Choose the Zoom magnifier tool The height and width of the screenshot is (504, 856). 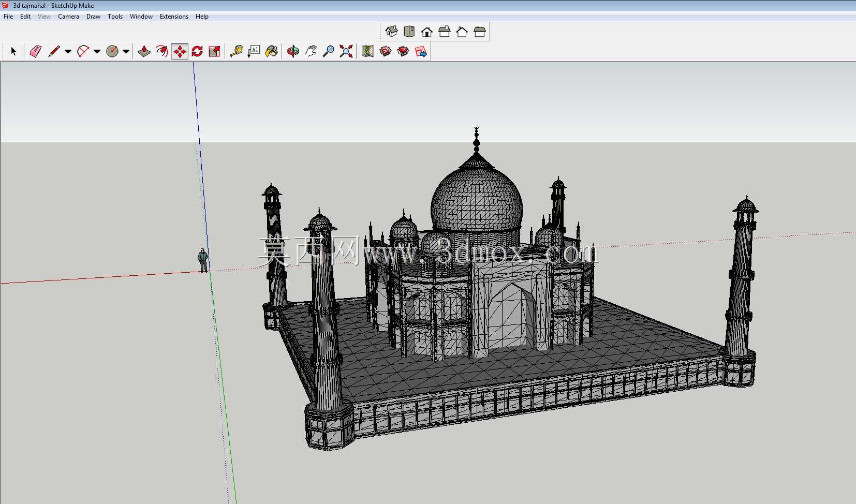[329, 51]
